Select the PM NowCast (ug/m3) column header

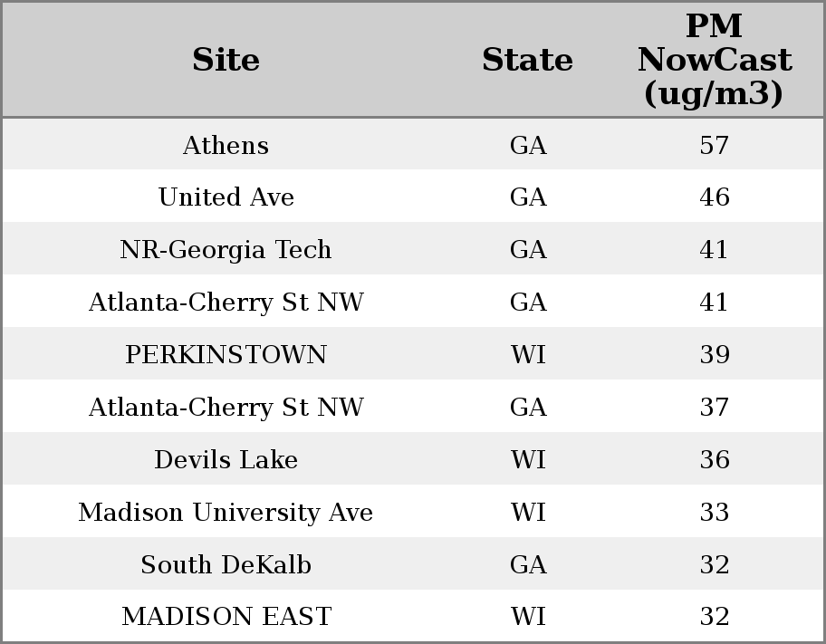pos(714,60)
